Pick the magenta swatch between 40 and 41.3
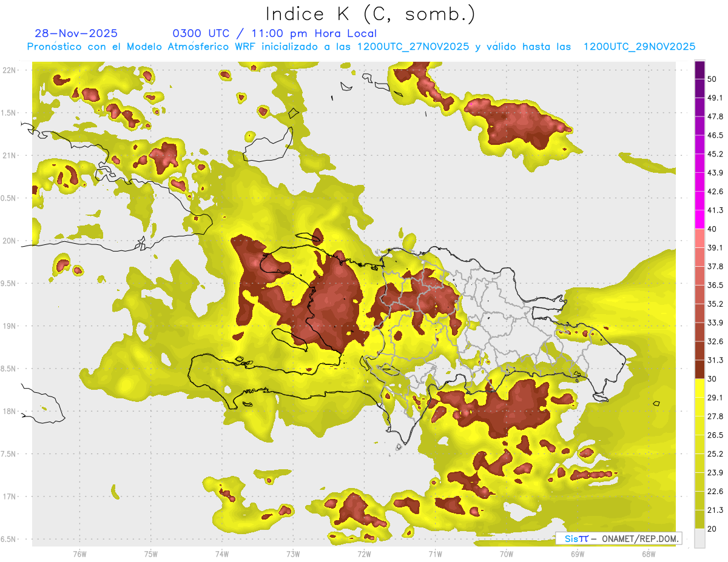 [x=699, y=219]
